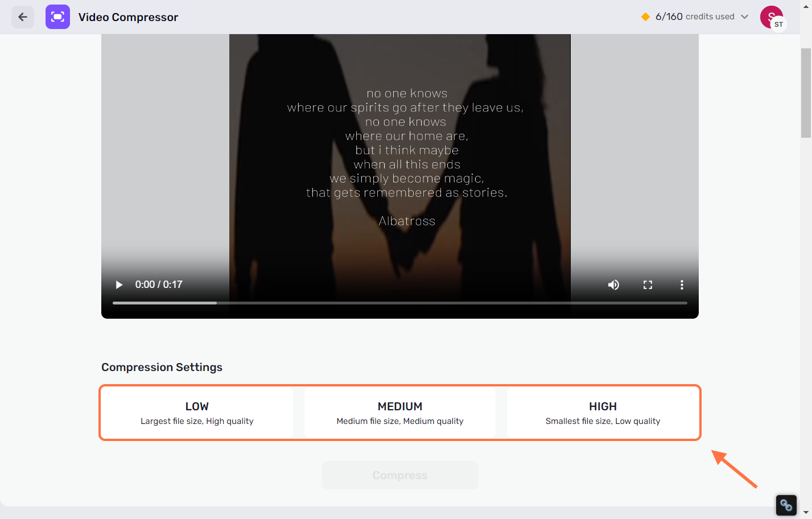Select LOW compression option
This screenshot has width=812, height=519.
click(197, 413)
